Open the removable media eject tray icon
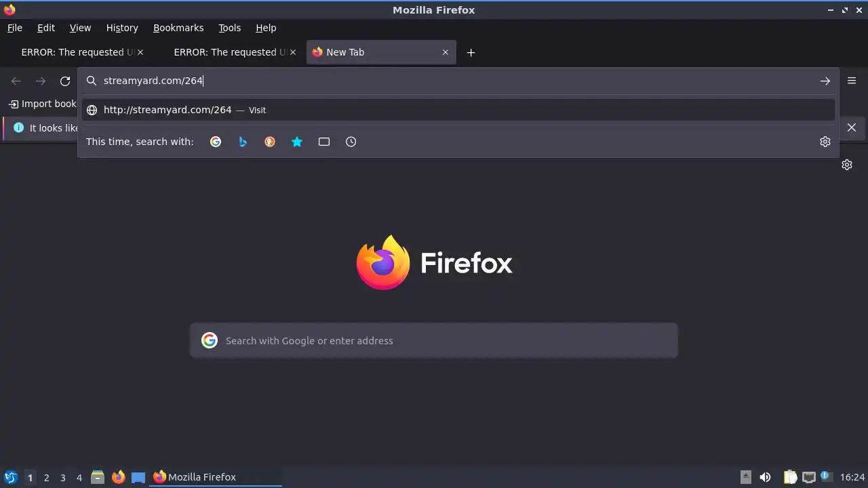868x488 pixels. tap(746, 477)
